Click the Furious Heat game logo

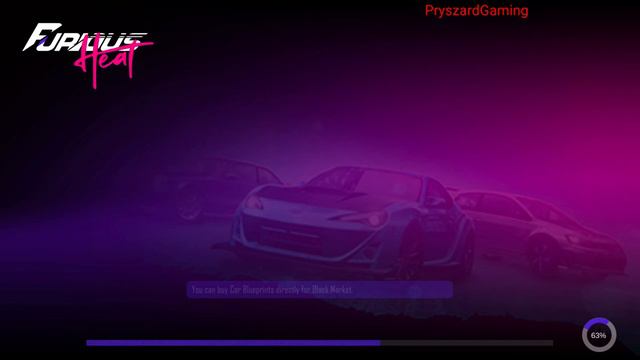click(x=88, y=55)
